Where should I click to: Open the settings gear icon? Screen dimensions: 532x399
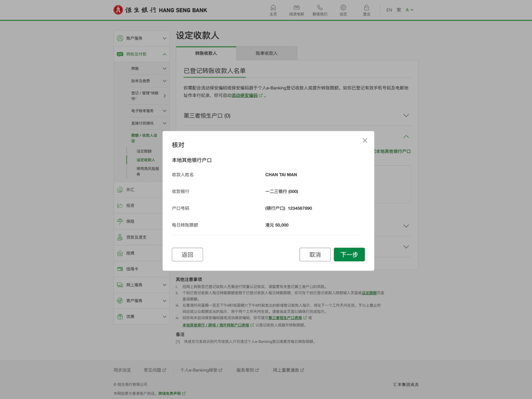tap(343, 8)
